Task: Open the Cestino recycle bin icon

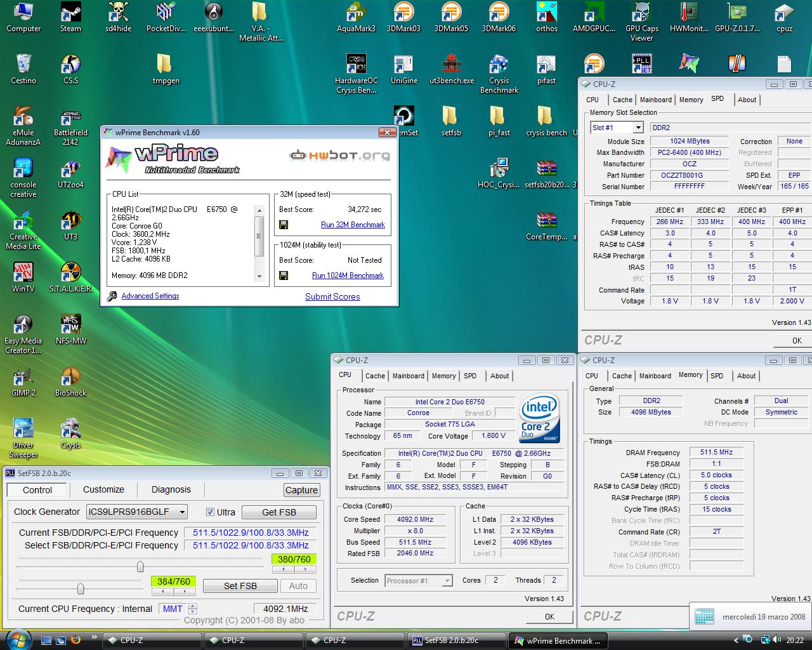Action: [23, 69]
